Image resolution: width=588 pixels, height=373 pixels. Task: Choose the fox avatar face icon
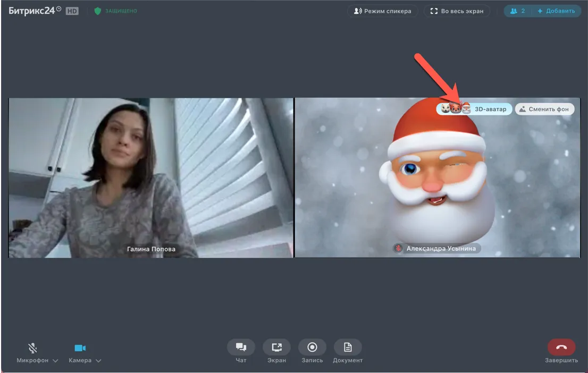point(455,109)
